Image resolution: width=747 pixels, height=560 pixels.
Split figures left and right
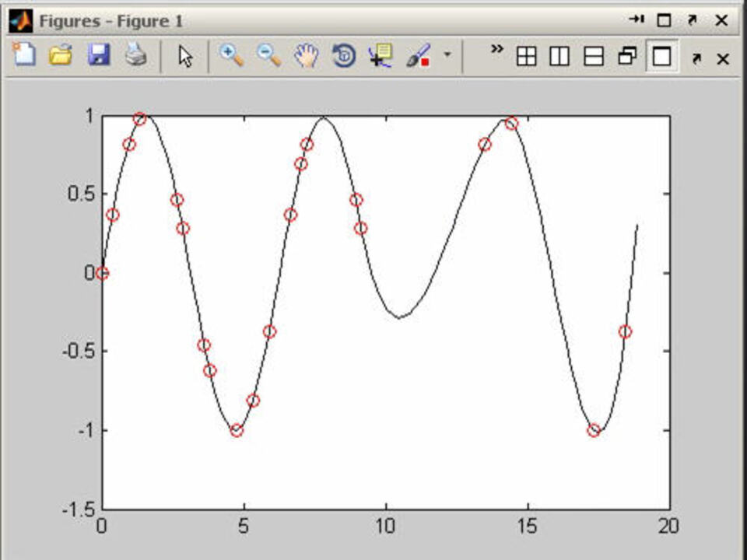click(559, 57)
